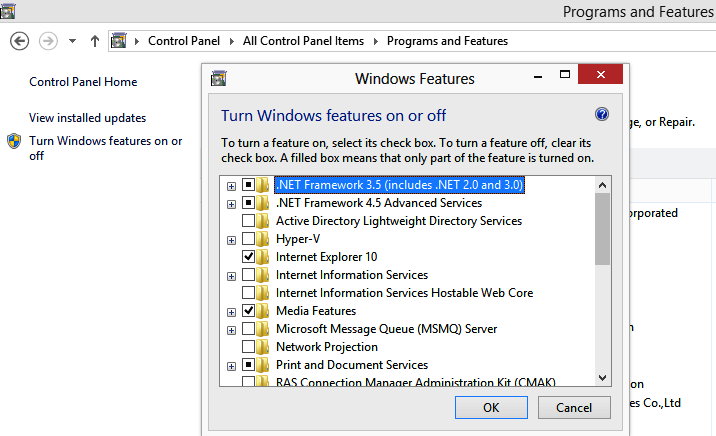Select Microsoft Message Queue (MSMQ) Server item
716x436 pixels.
(x=386, y=329)
